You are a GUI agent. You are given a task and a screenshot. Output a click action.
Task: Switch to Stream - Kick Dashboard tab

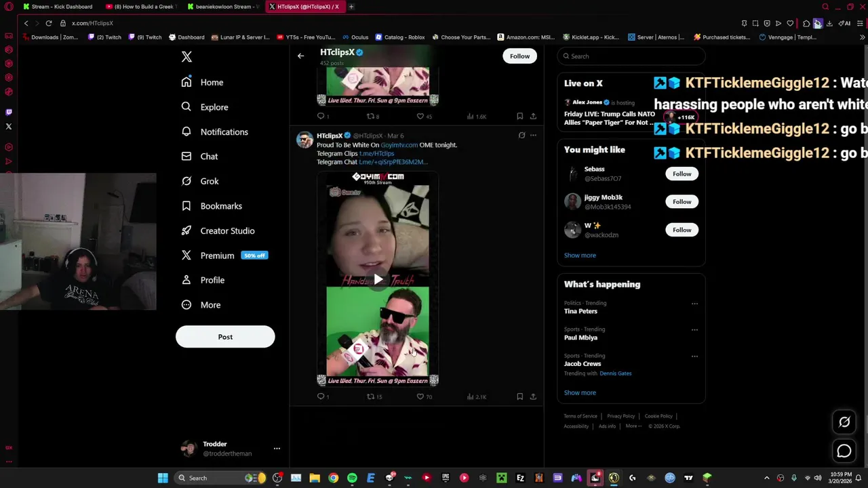(x=58, y=7)
